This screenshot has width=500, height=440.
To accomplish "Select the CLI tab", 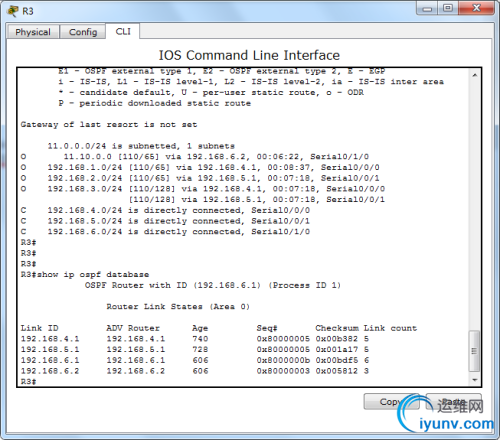I will (x=123, y=31).
